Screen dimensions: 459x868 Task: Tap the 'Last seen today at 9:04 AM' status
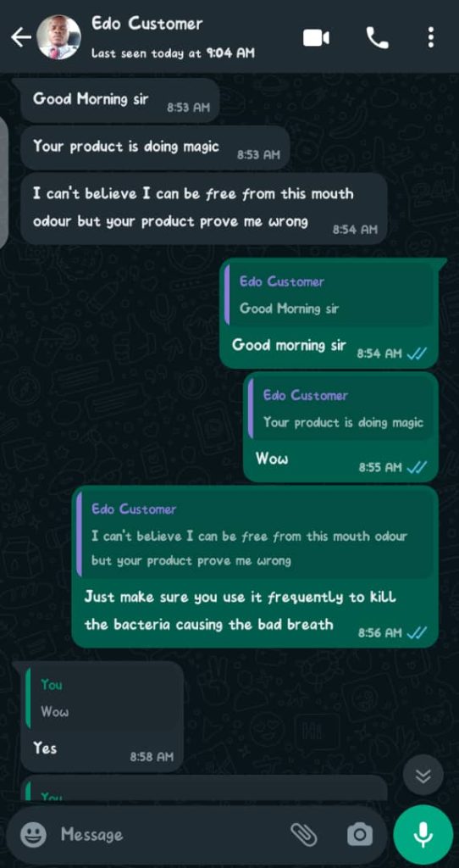point(173,53)
